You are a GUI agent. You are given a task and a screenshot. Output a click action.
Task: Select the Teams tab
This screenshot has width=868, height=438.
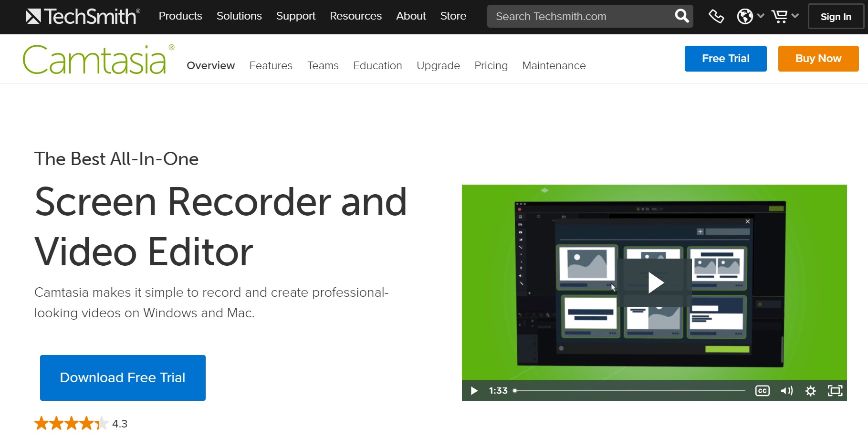click(323, 65)
